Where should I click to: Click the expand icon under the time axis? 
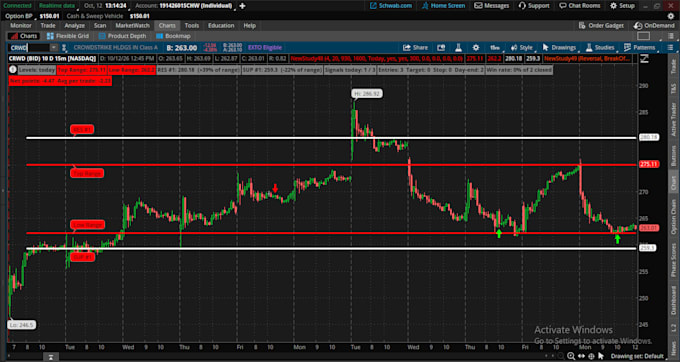[x=51, y=357]
